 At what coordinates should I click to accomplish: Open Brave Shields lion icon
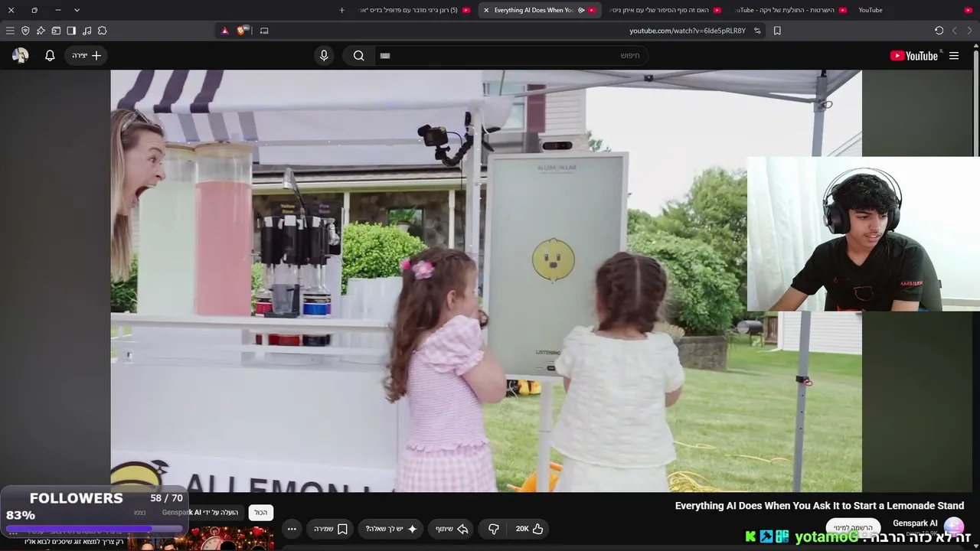point(243,31)
